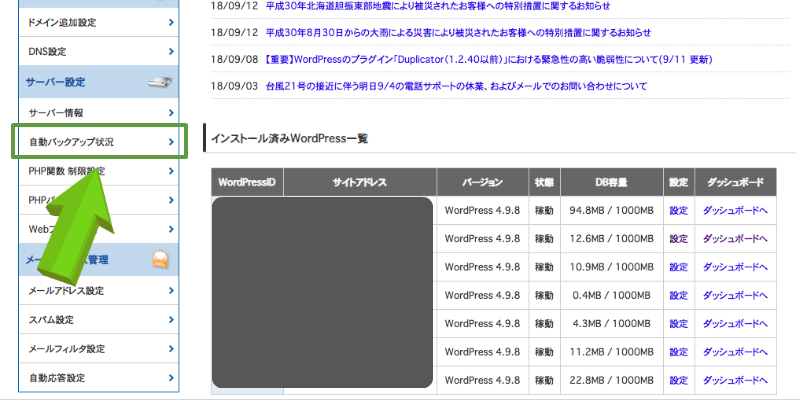Screen dimensions: 800x400
Task: Click 設定 for the 22.8MB WordPress row
Action: click(x=679, y=380)
